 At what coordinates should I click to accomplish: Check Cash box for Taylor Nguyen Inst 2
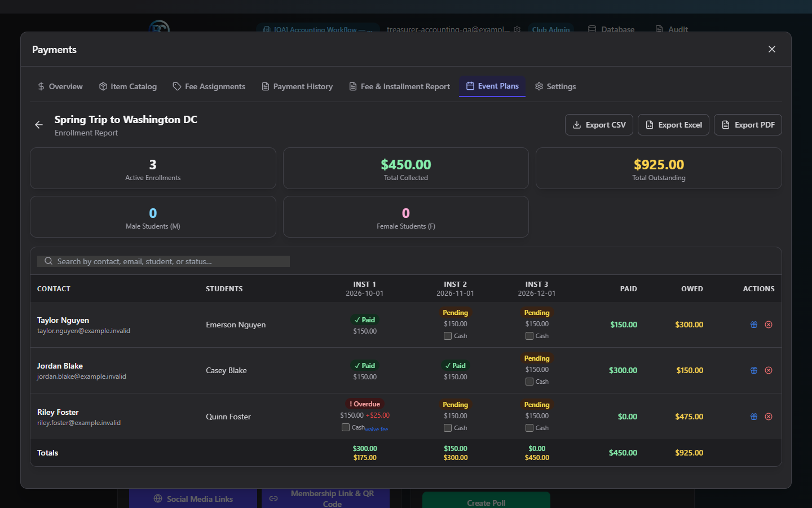tap(448, 336)
